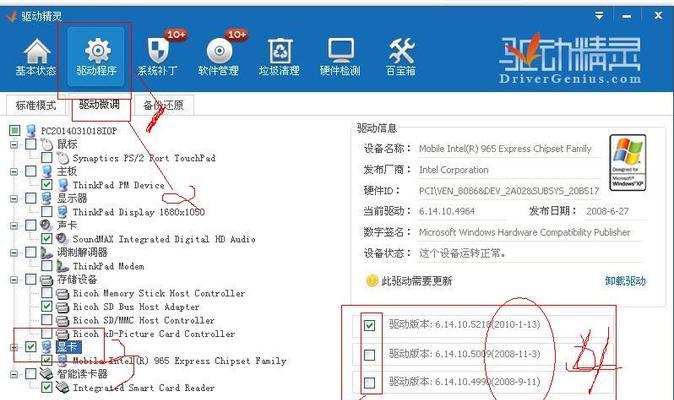Open 软件管理 disc icon
This screenshot has height=400, width=674.
click(x=219, y=51)
